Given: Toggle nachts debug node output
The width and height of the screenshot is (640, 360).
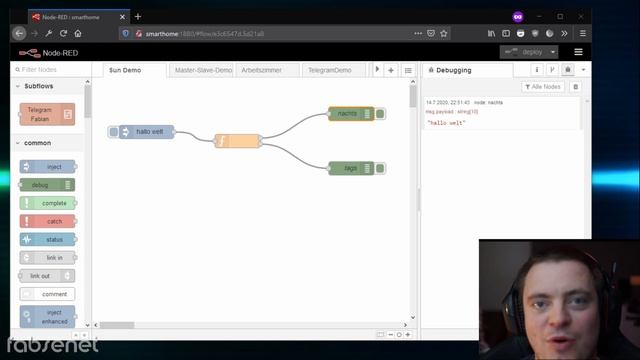Looking at the screenshot, I should click(x=380, y=114).
